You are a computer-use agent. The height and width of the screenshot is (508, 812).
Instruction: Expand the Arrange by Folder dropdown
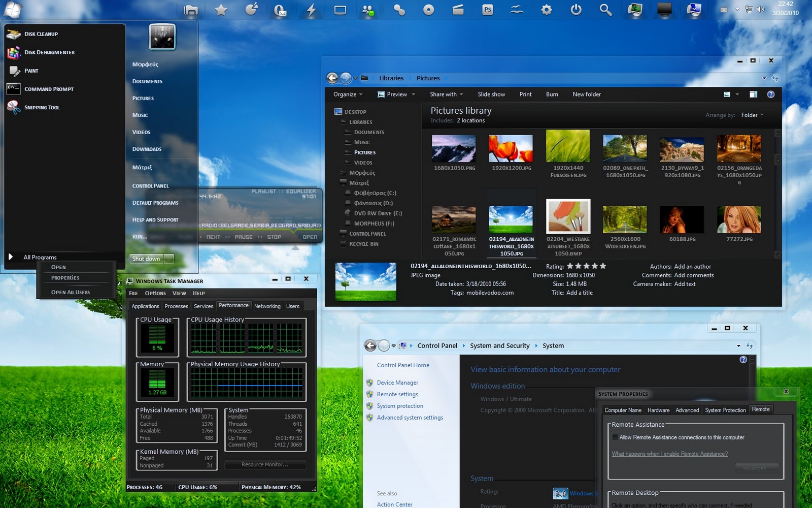pos(752,115)
